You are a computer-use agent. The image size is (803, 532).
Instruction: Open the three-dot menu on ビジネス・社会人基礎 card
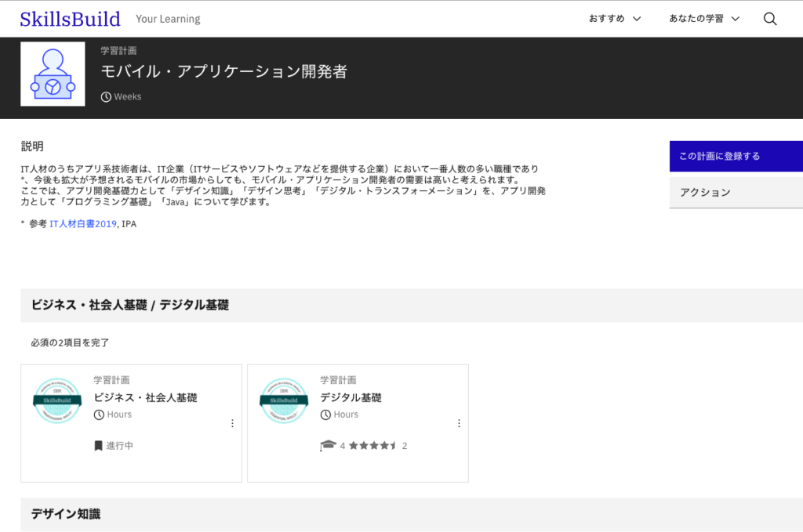(x=232, y=423)
